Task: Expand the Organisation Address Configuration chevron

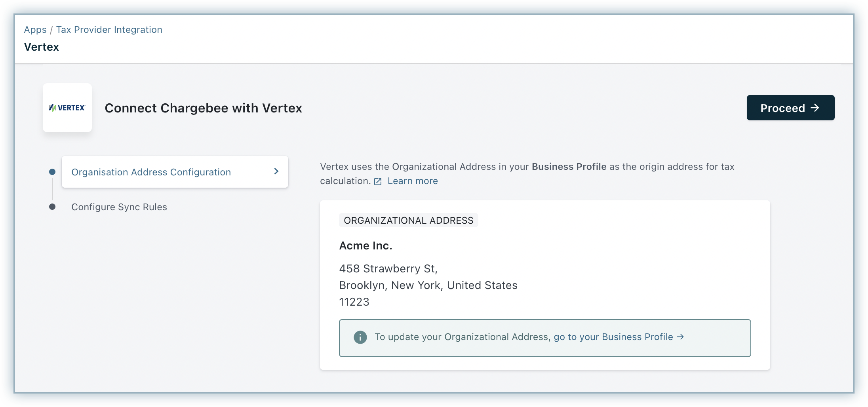Action: coord(276,171)
